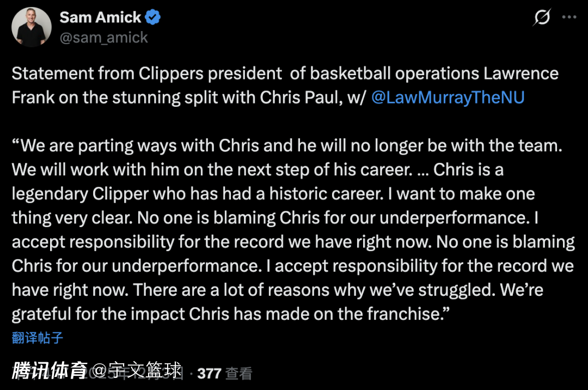The width and height of the screenshot is (588, 390).
Task: Click 翻译帖子 to translate the post
Action: click(38, 338)
